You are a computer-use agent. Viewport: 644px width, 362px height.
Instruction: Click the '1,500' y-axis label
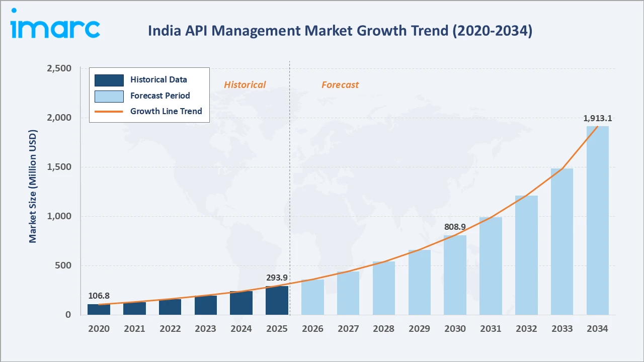point(59,167)
